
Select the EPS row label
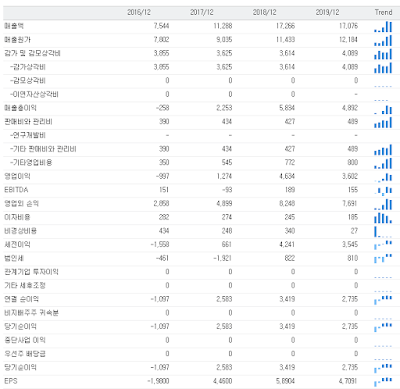point(11,381)
